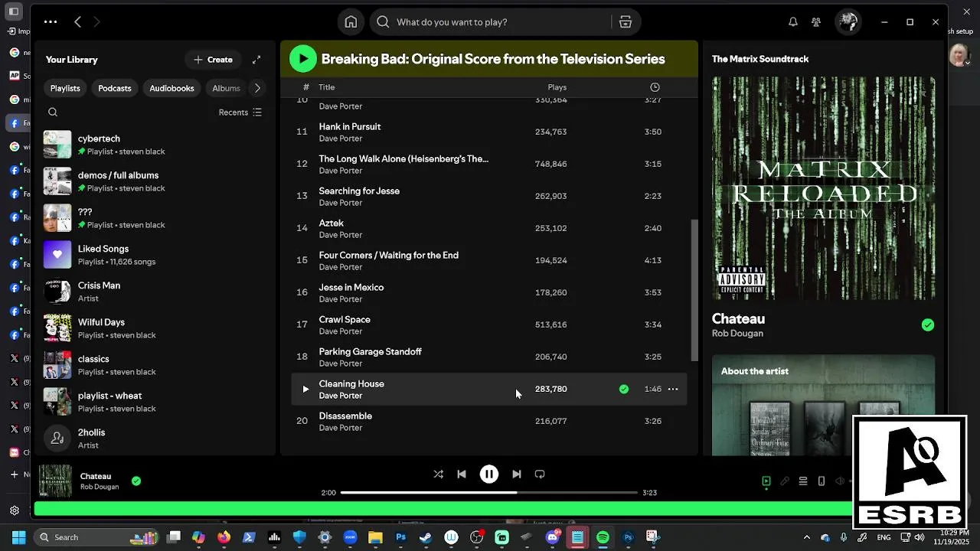980x551 pixels.
Task: Open Connect to a device icon
Action: tap(822, 481)
